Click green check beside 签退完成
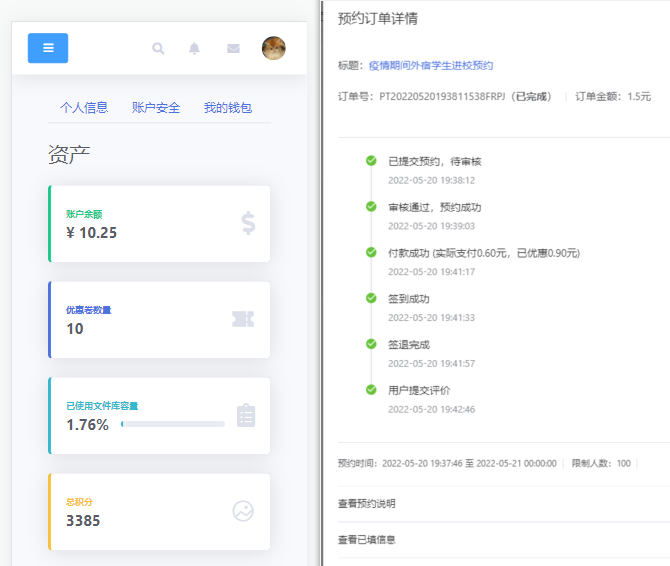670x566 pixels. tap(371, 343)
